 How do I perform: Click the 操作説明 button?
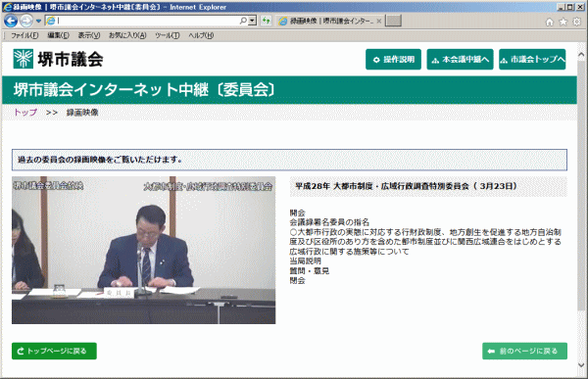pos(393,59)
